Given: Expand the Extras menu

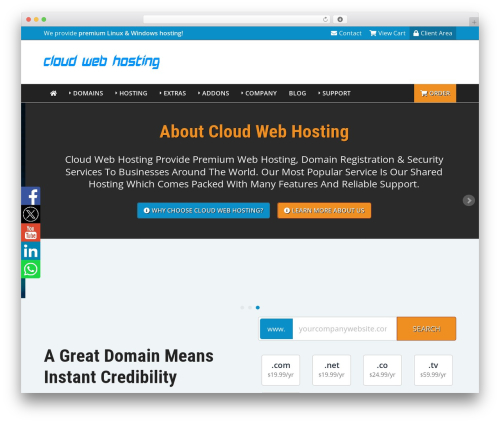Looking at the screenshot, I should 173,93.
